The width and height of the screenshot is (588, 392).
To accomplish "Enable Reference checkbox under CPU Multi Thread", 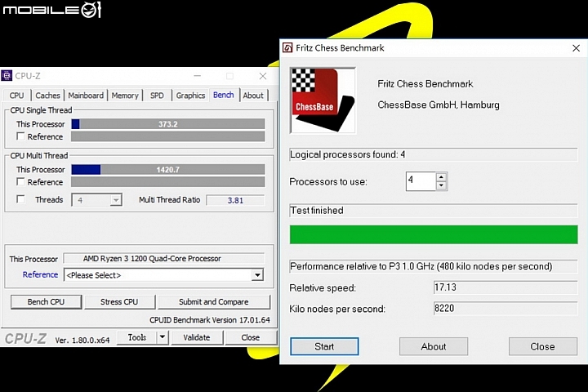I will coord(20,182).
